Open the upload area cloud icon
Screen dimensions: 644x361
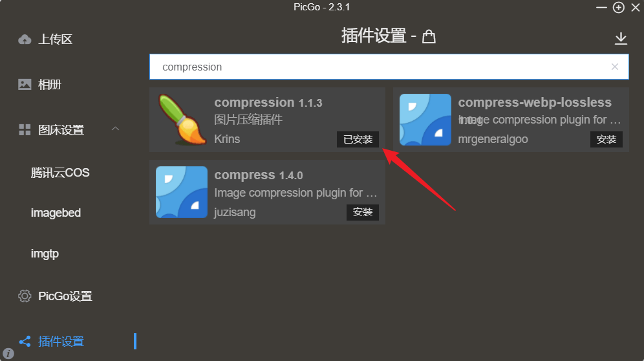coord(25,39)
